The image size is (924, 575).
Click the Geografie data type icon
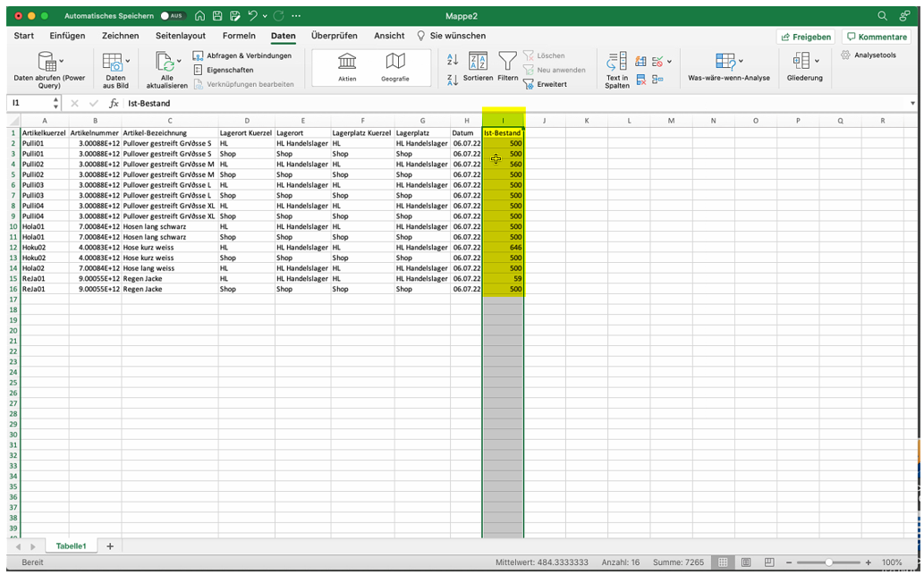coord(394,62)
